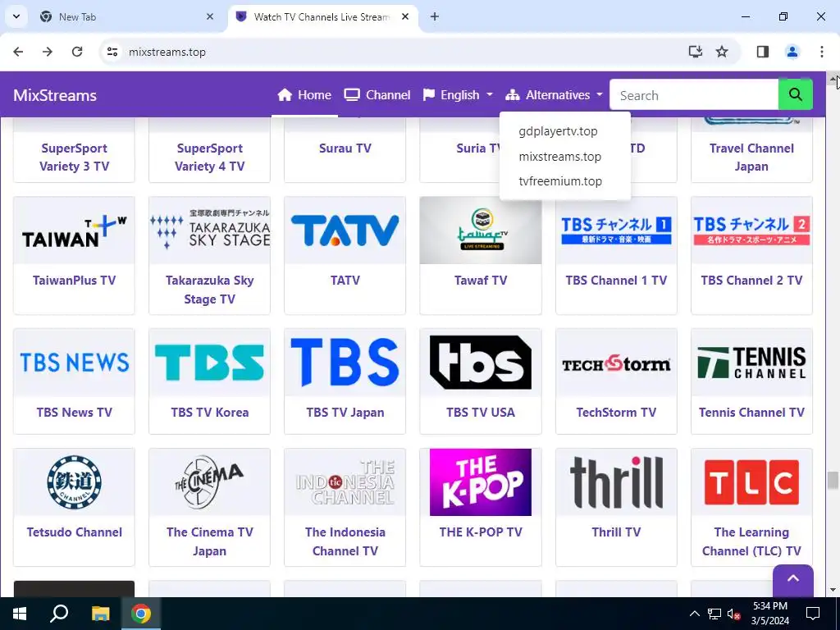
Task: Open the Chrome profile avatar
Action: click(x=792, y=52)
